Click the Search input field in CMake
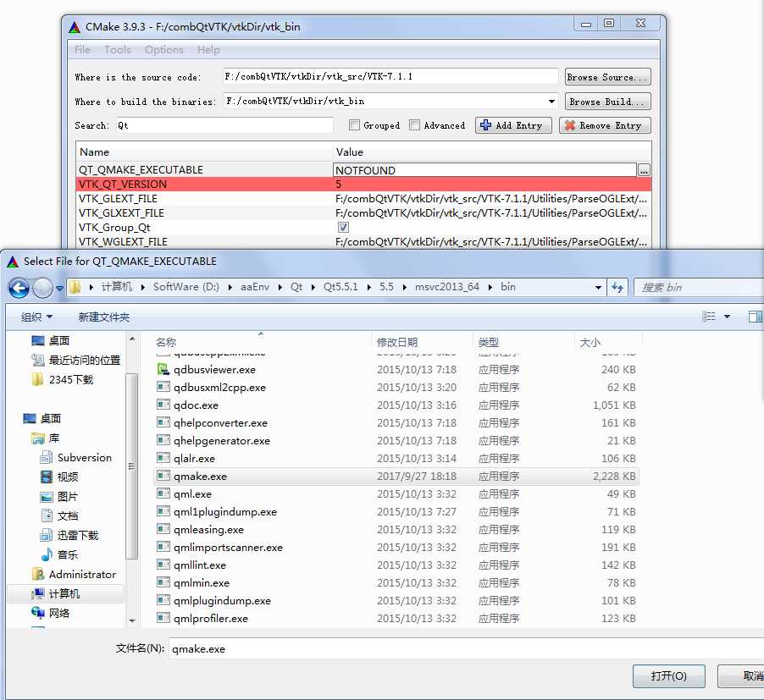764x700 pixels. point(224,125)
